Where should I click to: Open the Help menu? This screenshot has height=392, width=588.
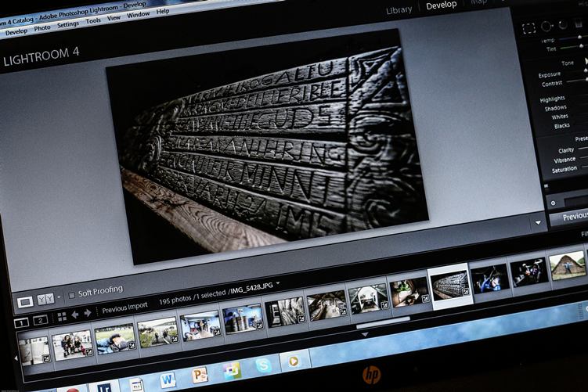(163, 11)
